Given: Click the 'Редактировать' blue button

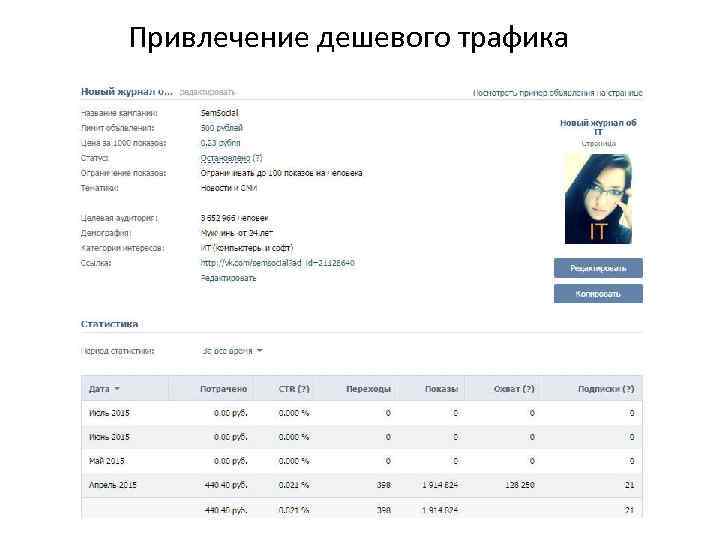Looking at the screenshot, I should tap(598, 268).
